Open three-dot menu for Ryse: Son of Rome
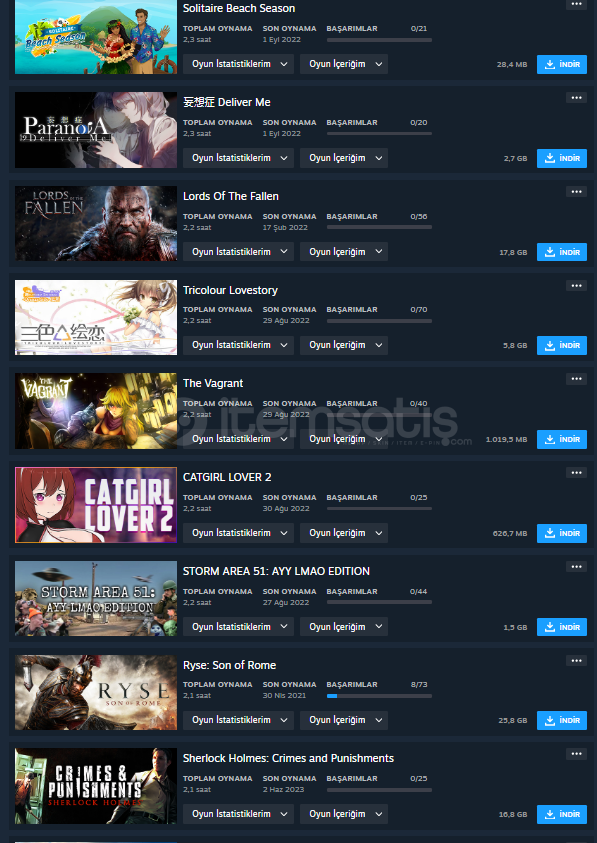This screenshot has width=597, height=843. (x=576, y=661)
